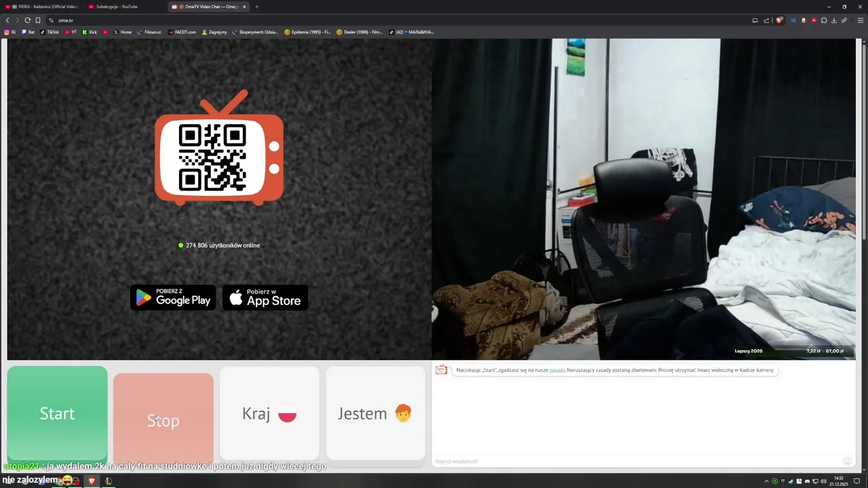
Task: Open the downloads panel
Action: click(x=834, y=20)
